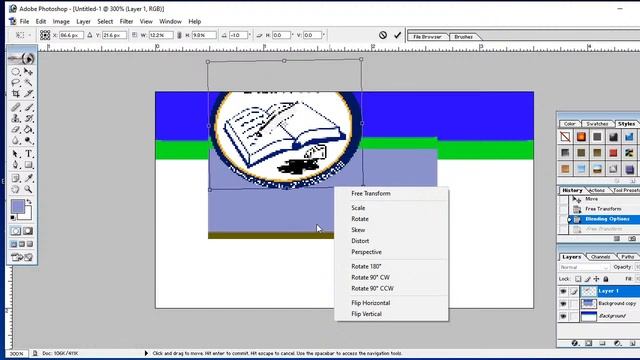The height and width of the screenshot is (360, 640).
Task: Commit the transform with the checkmark
Action: coord(398,35)
